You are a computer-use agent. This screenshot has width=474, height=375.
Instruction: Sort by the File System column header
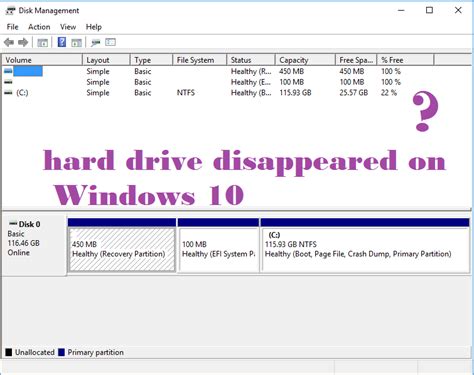(200, 60)
